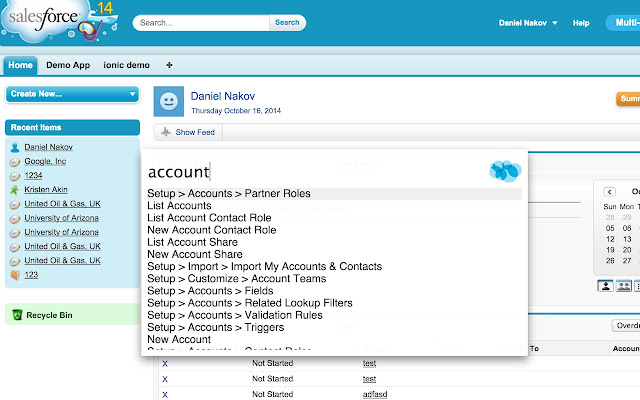
Task: Open the Home tab
Action: point(20,65)
